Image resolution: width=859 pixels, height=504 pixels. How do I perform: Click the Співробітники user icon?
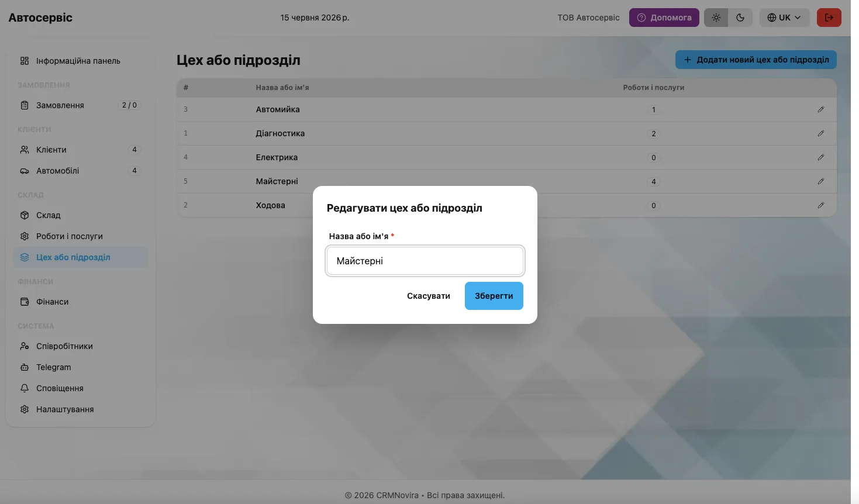tap(25, 346)
